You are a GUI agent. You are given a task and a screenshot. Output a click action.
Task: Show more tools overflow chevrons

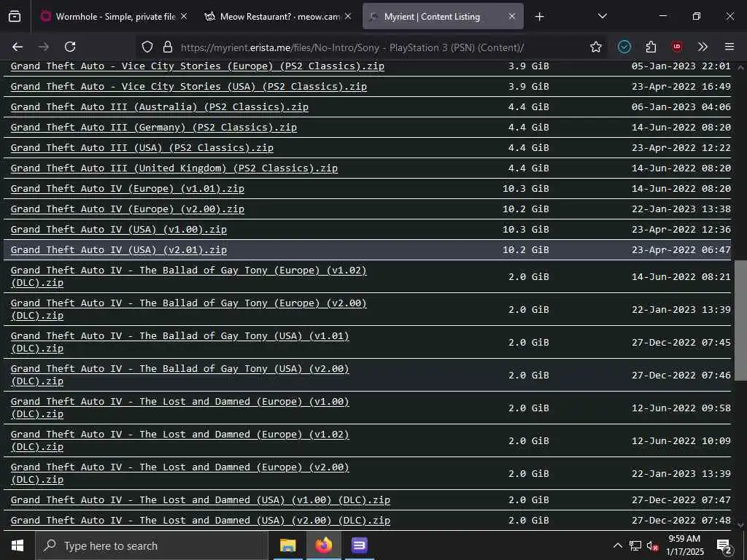click(x=703, y=47)
